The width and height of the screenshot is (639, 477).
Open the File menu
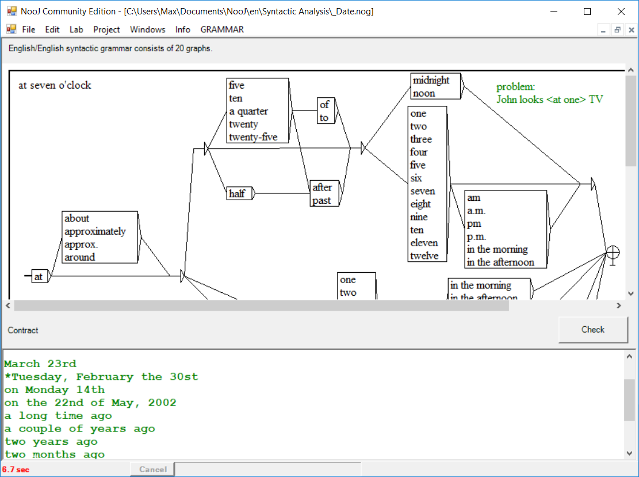tap(28, 30)
